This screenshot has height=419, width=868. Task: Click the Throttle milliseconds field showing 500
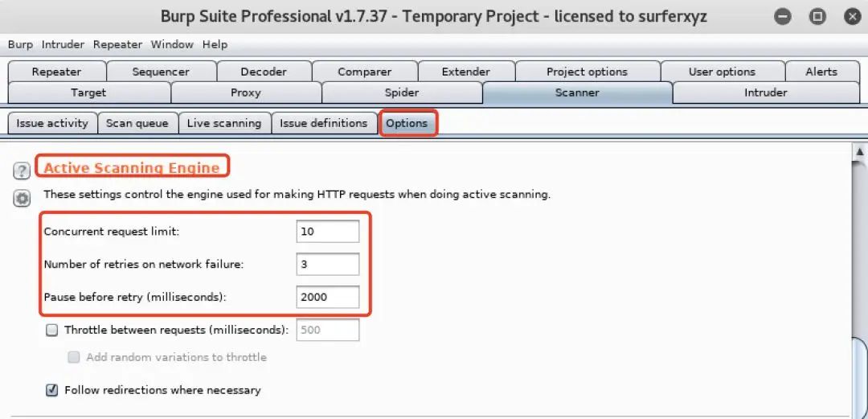click(x=328, y=330)
